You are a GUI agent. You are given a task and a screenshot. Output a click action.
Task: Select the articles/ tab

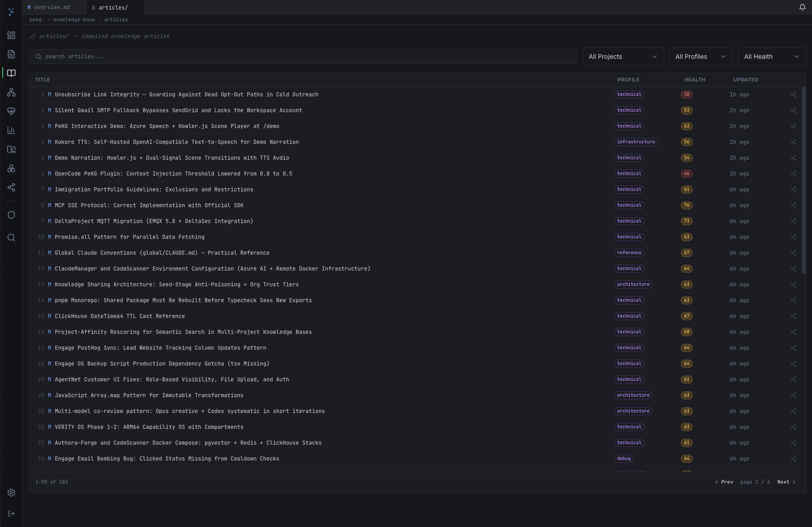click(113, 7)
